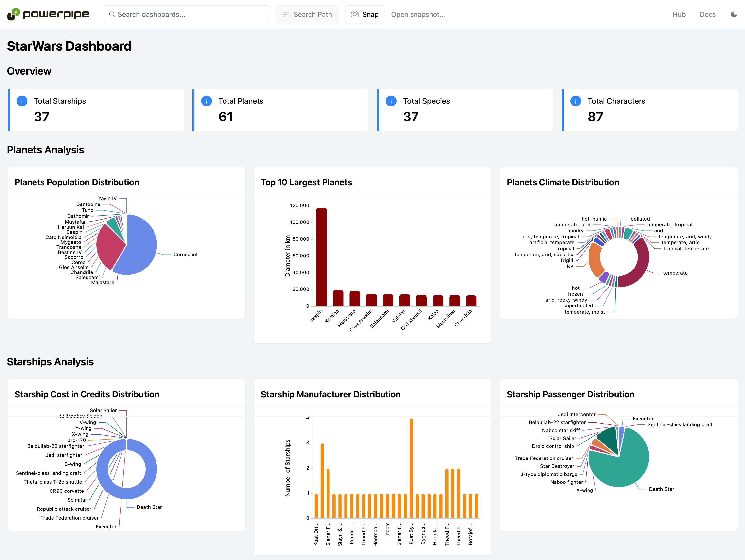Click the Search Path button

pyautogui.click(x=307, y=14)
